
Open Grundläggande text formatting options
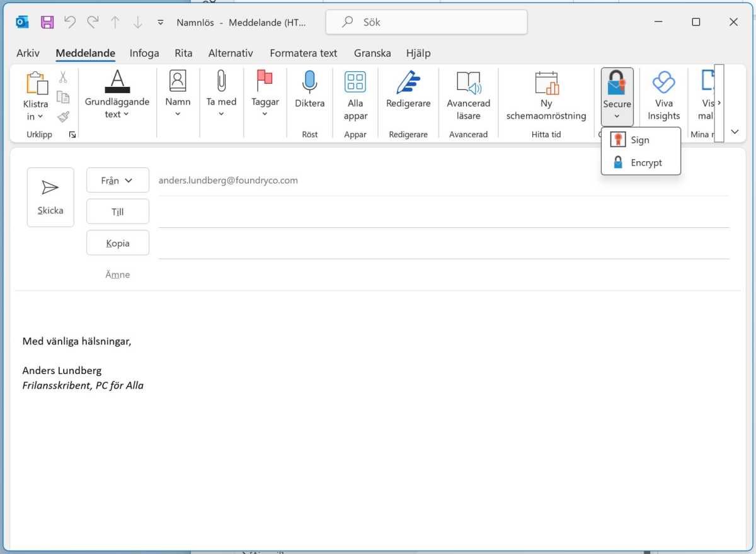click(x=117, y=94)
